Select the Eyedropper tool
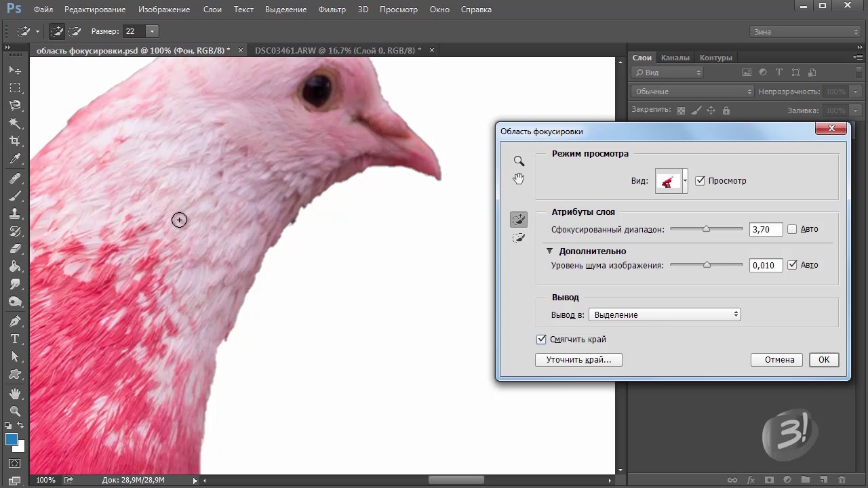Image resolution: width=868 pixels, height=488 pixels. tap(15, 159)
